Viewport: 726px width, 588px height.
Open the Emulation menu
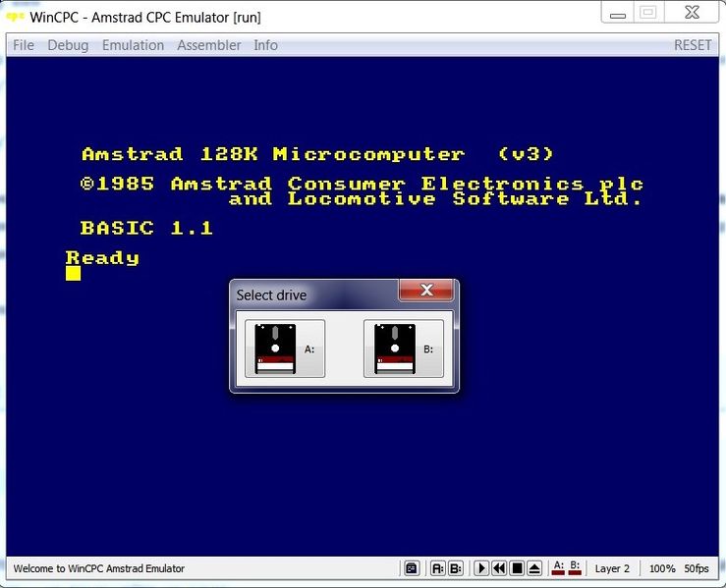(133, 45)
